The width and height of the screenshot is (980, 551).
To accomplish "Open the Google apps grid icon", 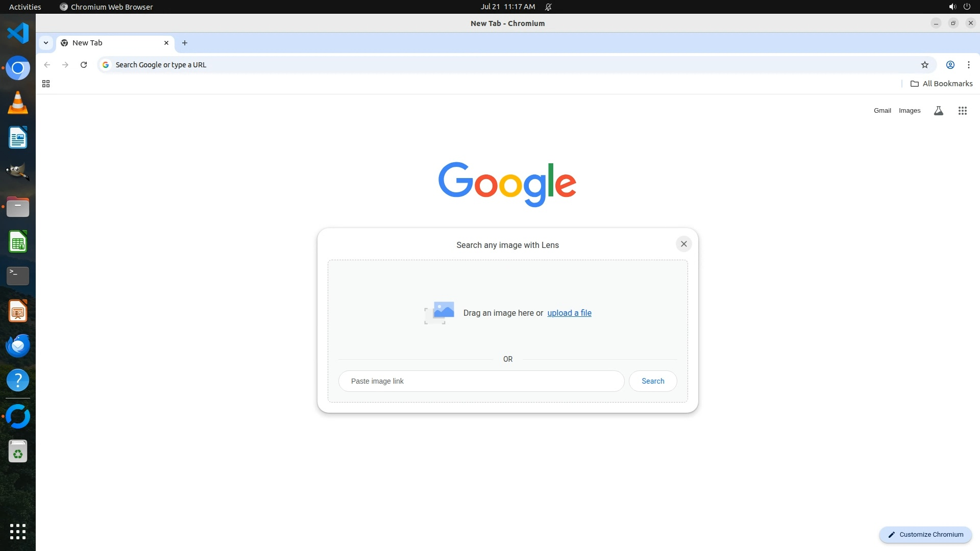I will click(x=962, y=111).
